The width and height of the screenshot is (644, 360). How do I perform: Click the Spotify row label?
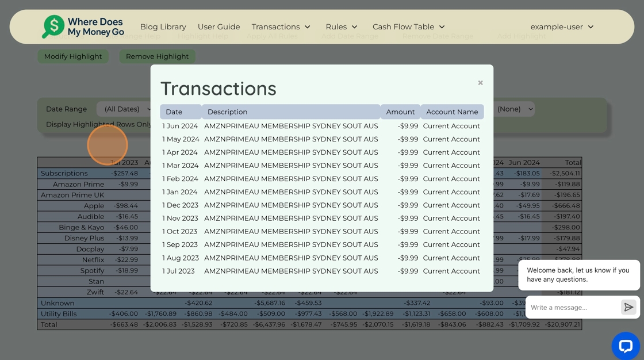coord(92,270)
